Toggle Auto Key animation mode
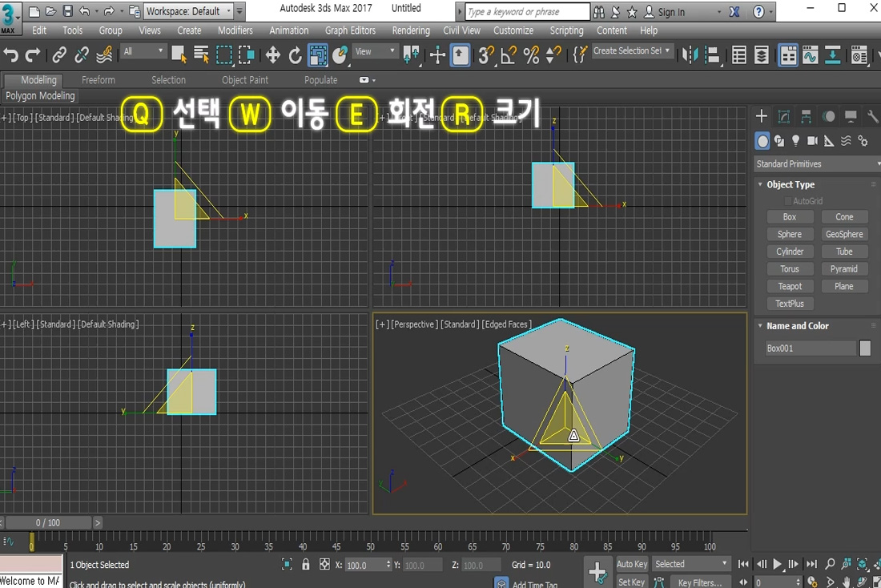 click(631, 564)
